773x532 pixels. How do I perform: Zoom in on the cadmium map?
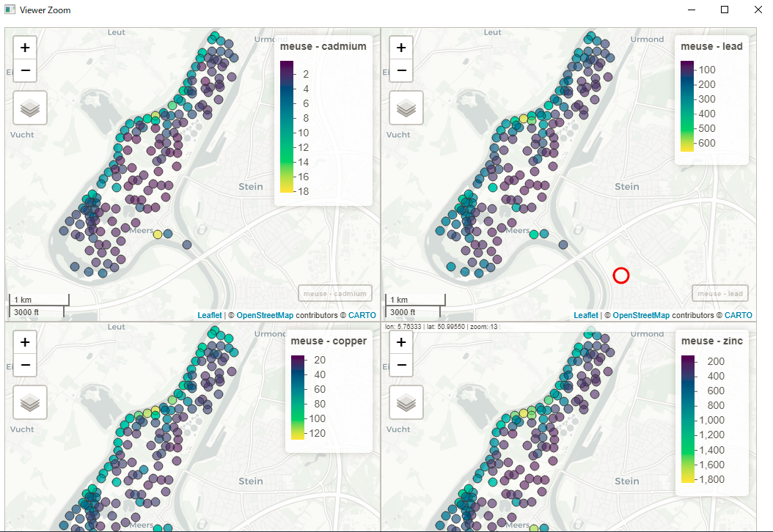tap(25, 48)
